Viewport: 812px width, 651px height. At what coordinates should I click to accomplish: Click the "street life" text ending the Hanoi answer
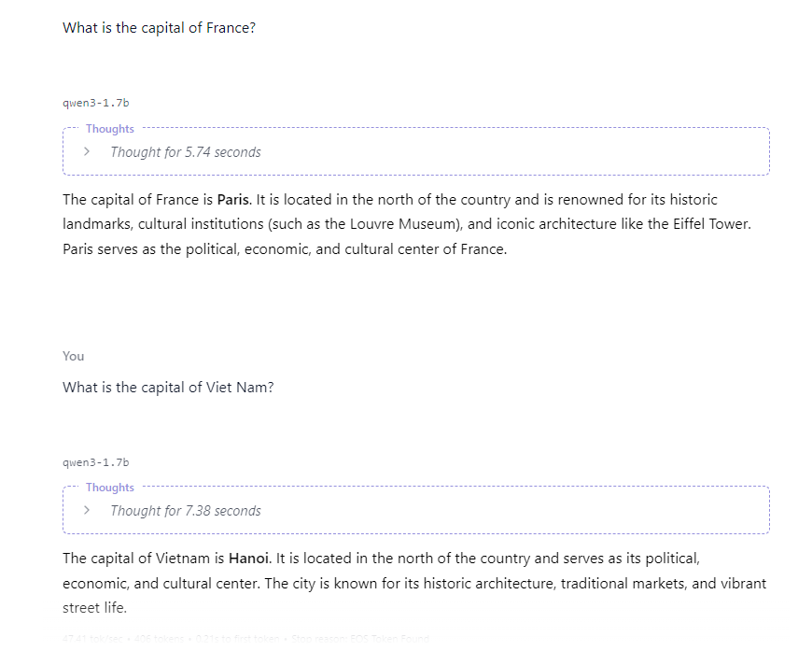point(93,608)
